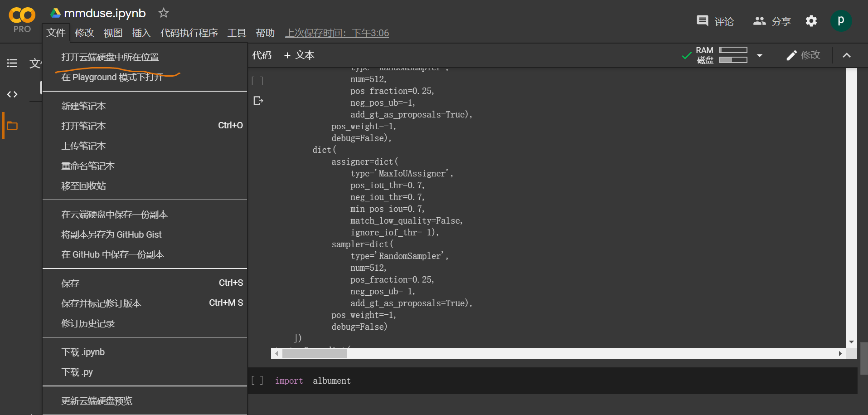Open the 插入 (Insert) menu

(141, 33)
